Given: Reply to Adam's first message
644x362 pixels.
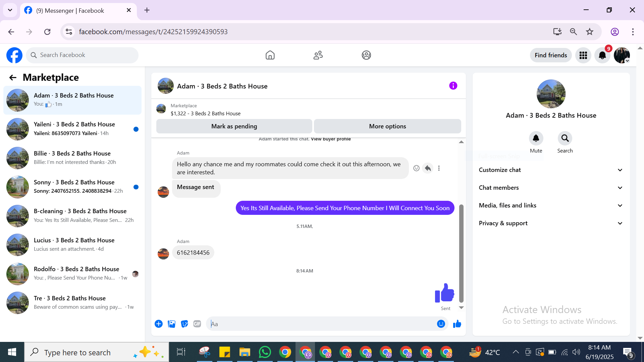Looking at the screenshot, I should coord(428,168).
